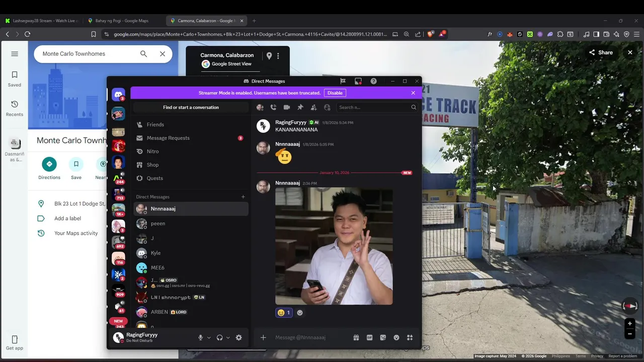This screenshot has width=644, height=362.
Task: Expand microphone input options chevron
Action: [209, 337]
